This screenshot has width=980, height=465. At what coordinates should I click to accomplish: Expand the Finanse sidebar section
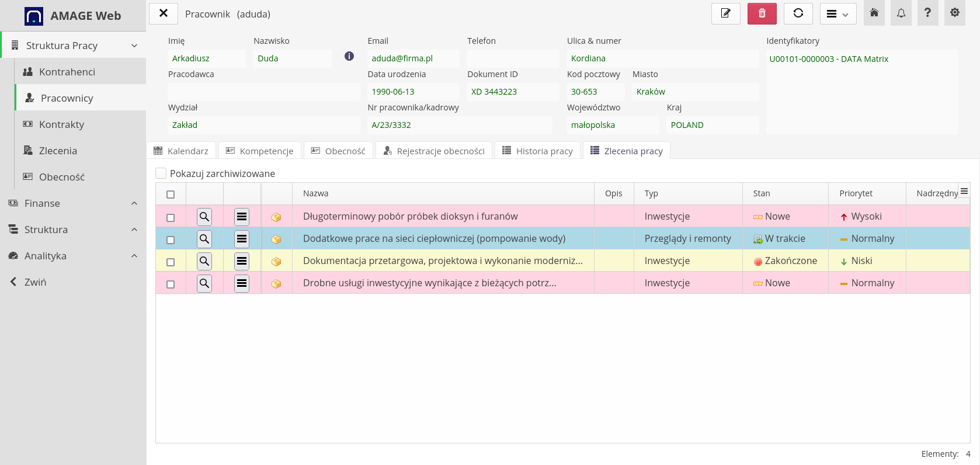coord(73,203)
